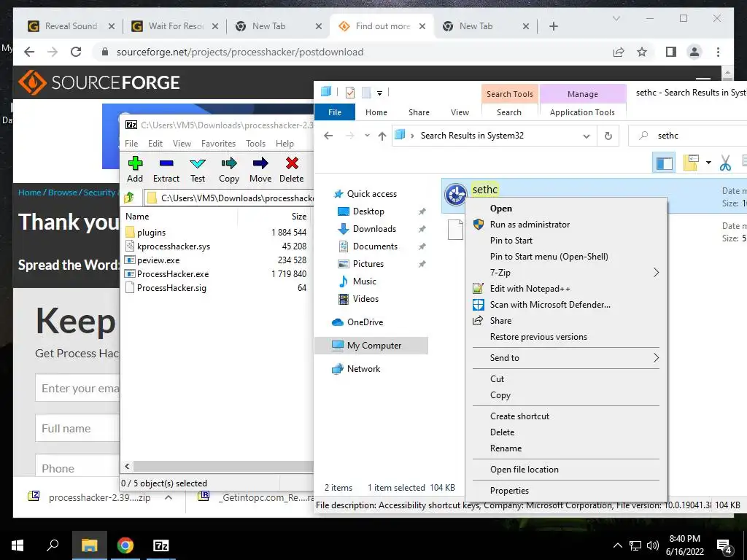Viewport: 747px width, 560px height.
Task: Click the 7-Zip Delete toolbar icon
Action: click(x=292, y=164)
